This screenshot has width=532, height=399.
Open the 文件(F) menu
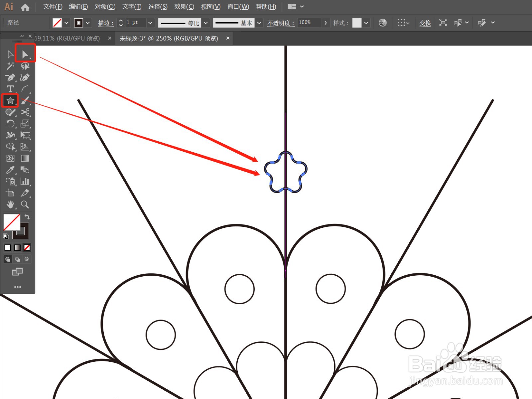[53, 7]
